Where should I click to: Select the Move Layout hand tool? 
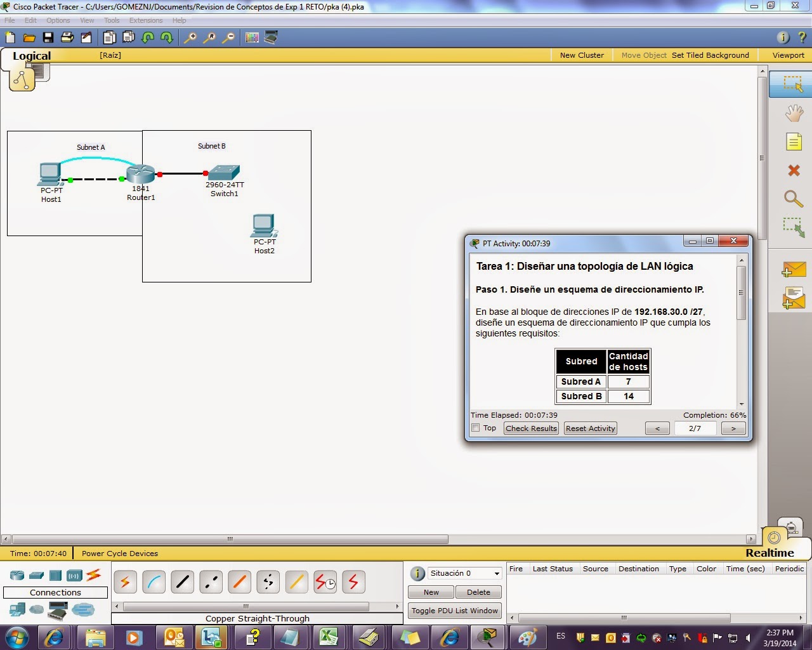794,114
